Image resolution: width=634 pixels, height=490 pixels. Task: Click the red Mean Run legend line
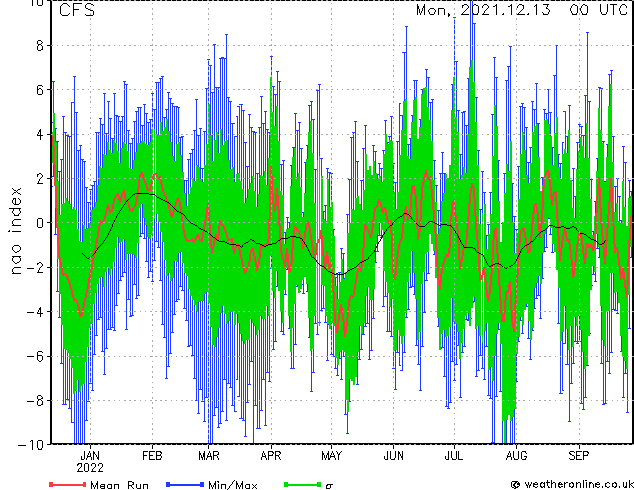tap(68, 484)
